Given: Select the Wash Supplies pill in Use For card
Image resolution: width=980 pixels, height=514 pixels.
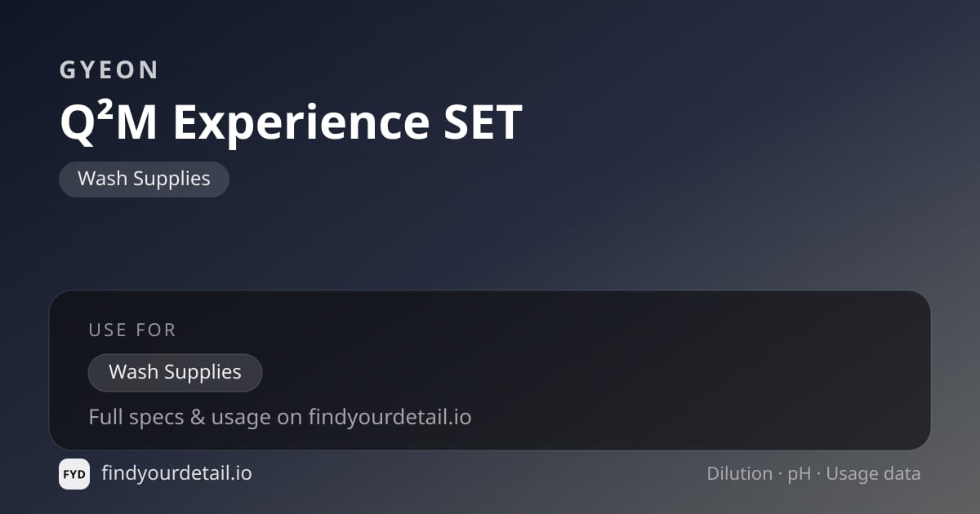Looking at the screenshot, I should (x=175, y=372).
